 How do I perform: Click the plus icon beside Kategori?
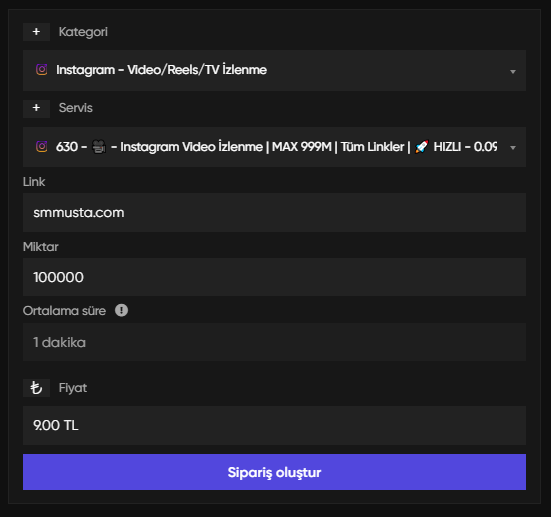click(36, 32)
